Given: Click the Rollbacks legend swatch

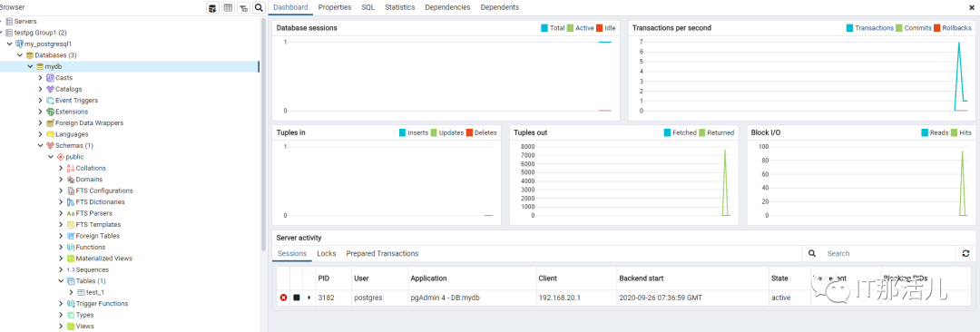Looking at the screenshot, I should point(937,28).
